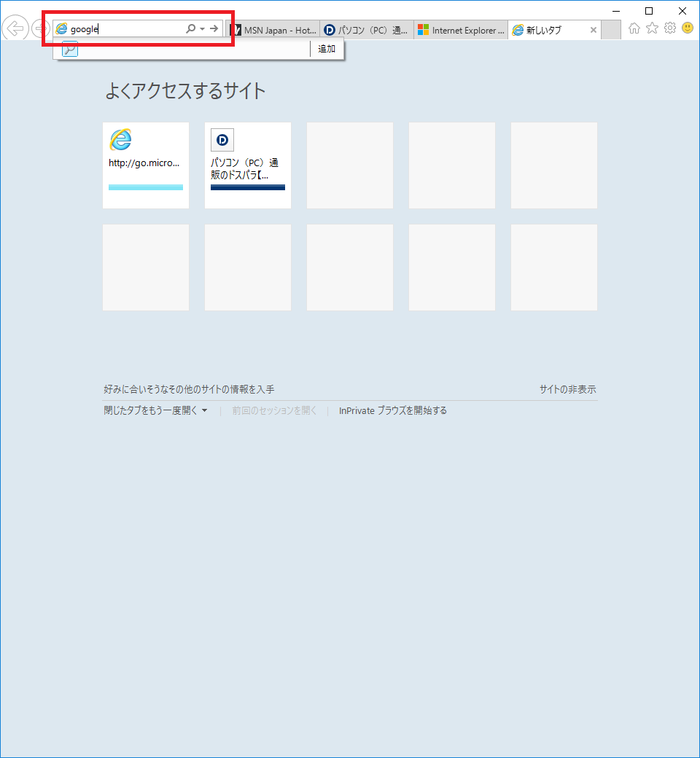The height and width of the screenshot is (758, 700).
Task: Open Favorites star icon
Action: 652,28
